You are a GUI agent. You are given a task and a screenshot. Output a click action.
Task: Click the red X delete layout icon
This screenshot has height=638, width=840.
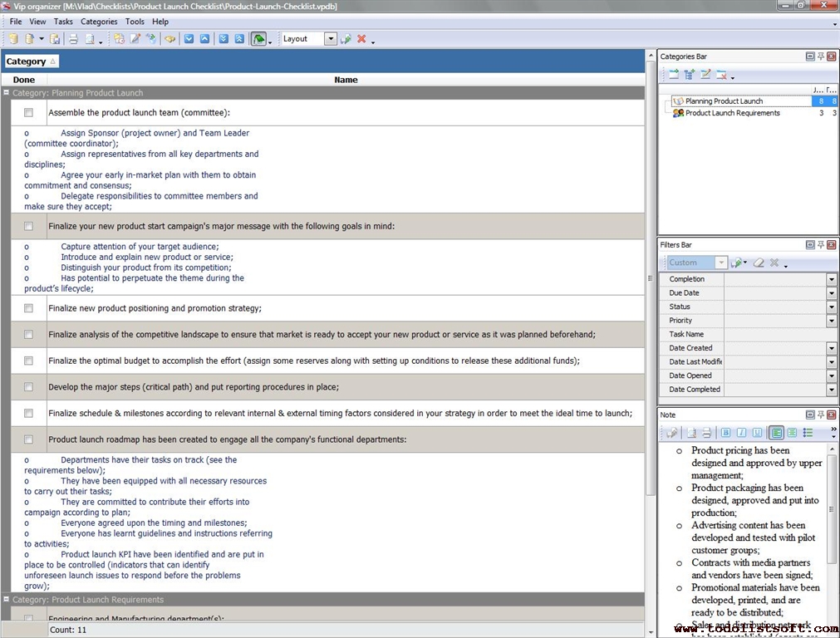[x=361, y=39]
